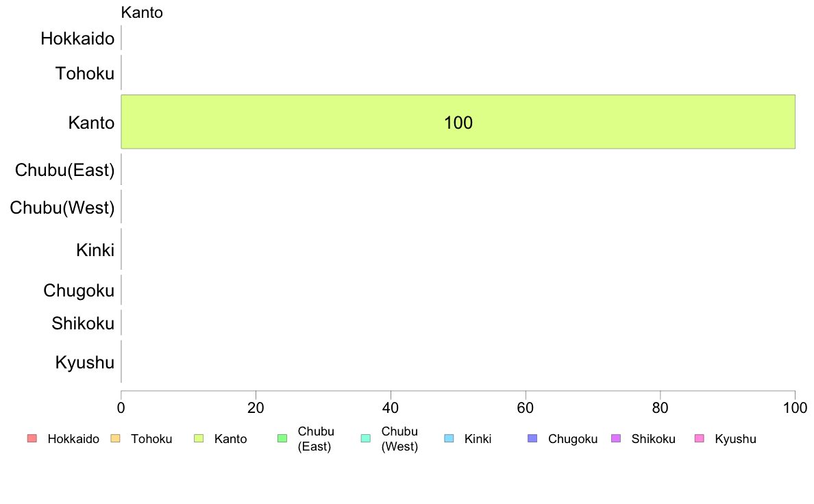Click the Kinki y-axis label

click(x=95, y=250)
